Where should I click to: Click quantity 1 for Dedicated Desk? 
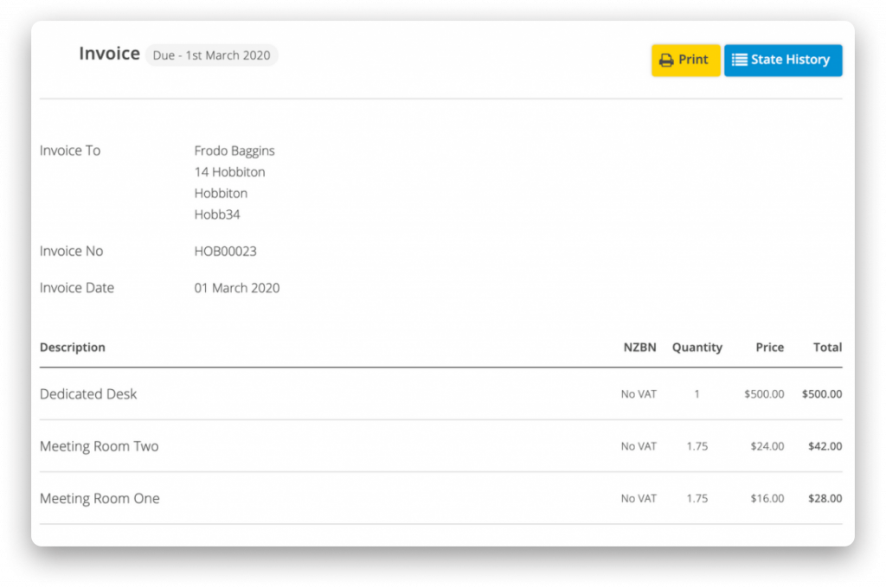(697, 394)
